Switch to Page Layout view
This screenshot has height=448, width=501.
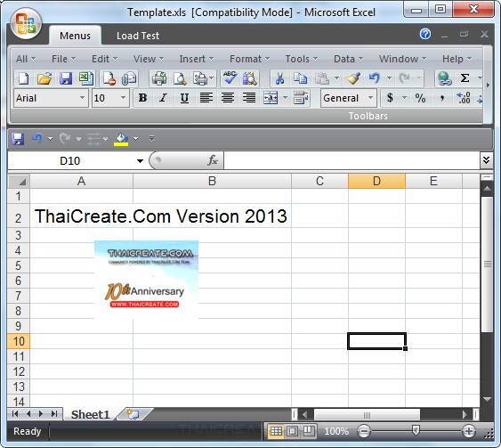click(292, 431)
